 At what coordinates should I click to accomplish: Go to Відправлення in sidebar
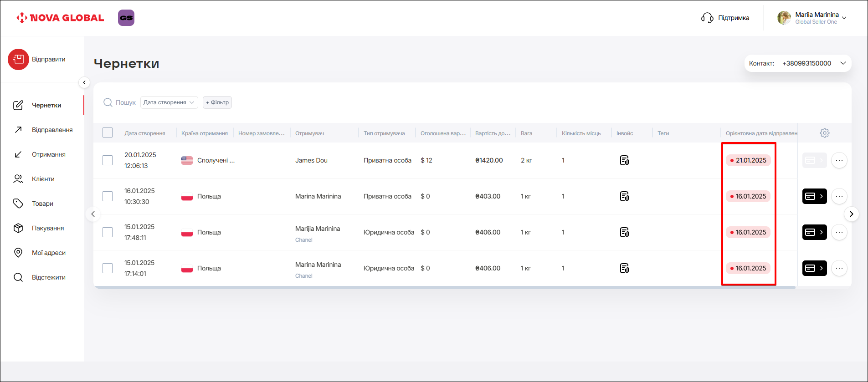[x=52, y=130]
